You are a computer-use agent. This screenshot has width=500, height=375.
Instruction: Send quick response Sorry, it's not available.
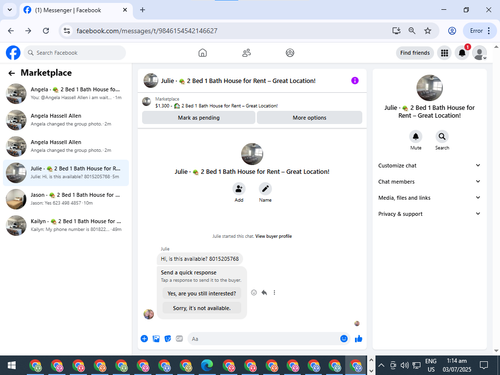(202, 308)
